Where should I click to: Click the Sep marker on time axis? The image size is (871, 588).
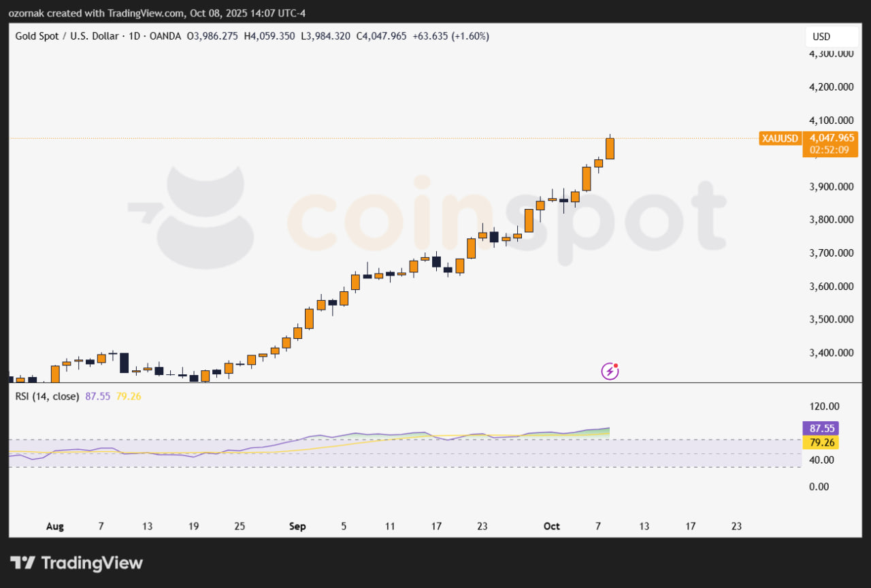[297, 526]
